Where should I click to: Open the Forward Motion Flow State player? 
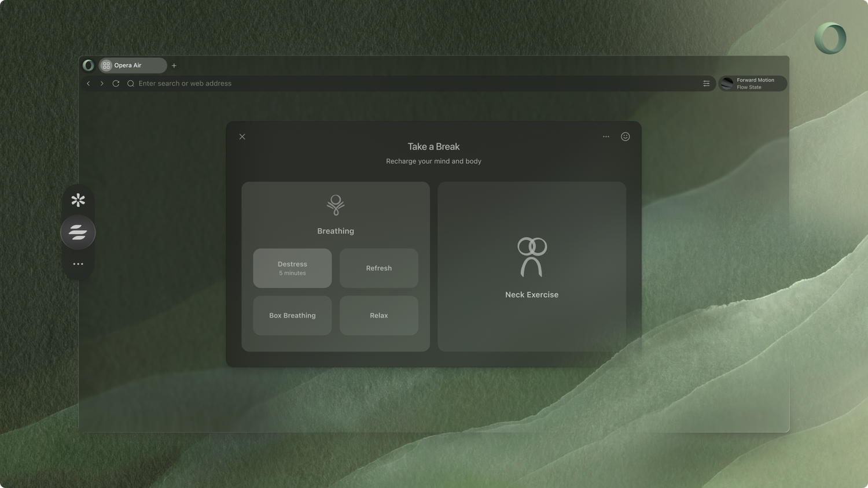[x=753, y=83]
